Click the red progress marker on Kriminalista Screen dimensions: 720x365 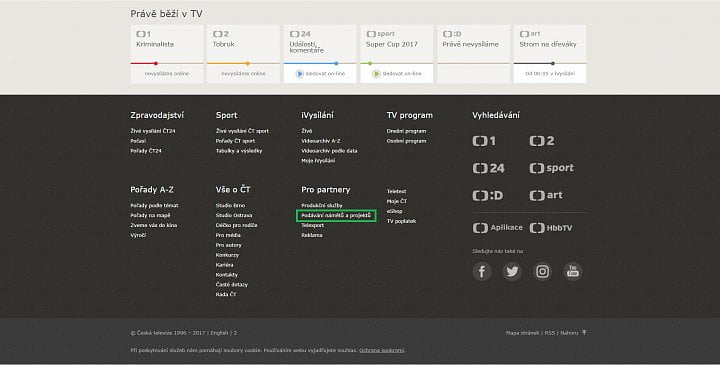(x=156, y=63)
